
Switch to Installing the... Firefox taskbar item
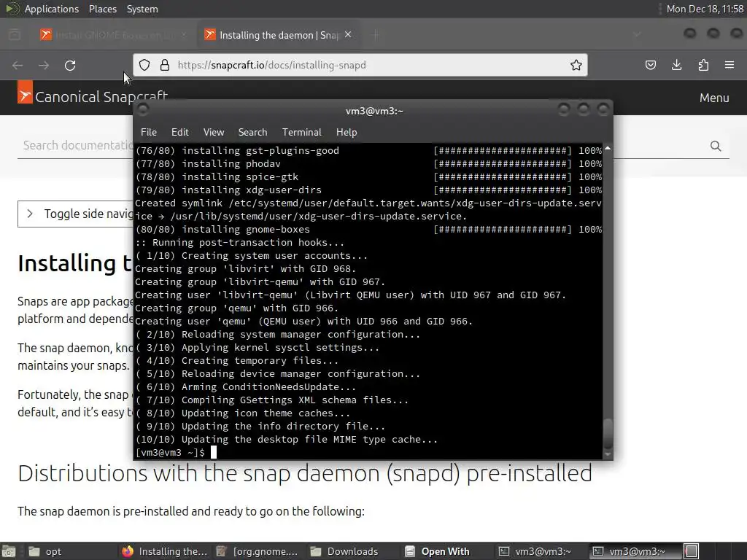(x=164, y=551)
